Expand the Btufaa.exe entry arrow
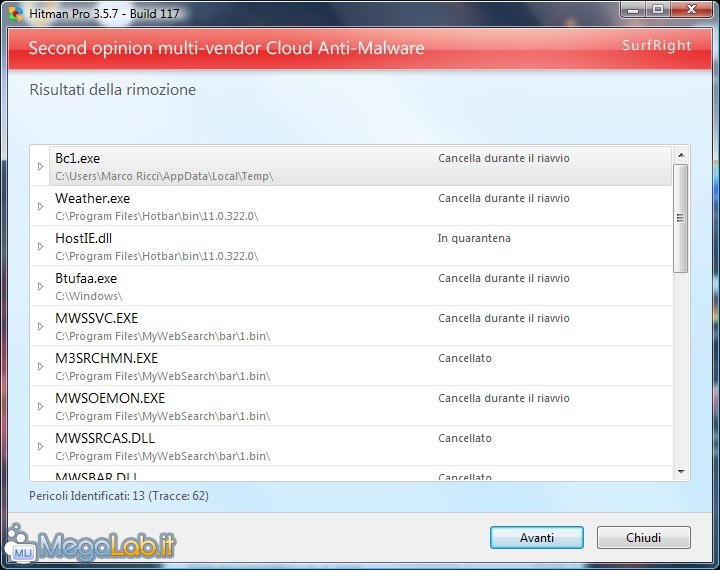Screen dimensions: 720x570 pos(40,286)
